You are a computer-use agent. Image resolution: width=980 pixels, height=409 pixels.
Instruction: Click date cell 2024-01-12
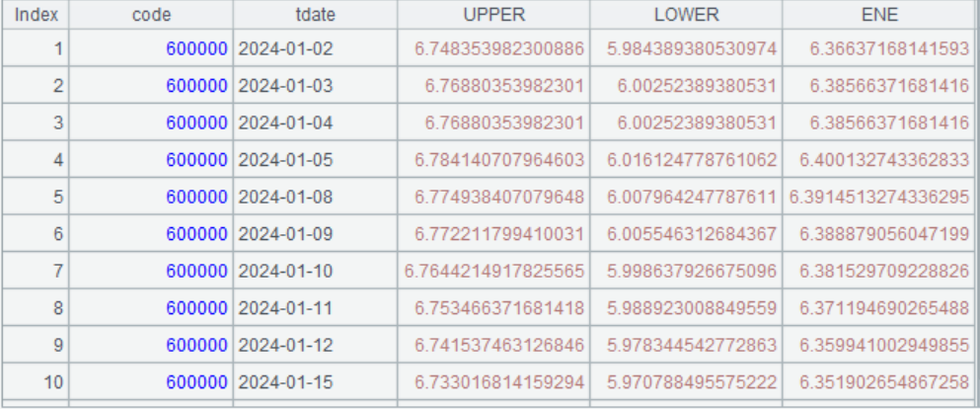tap(315, 345)
